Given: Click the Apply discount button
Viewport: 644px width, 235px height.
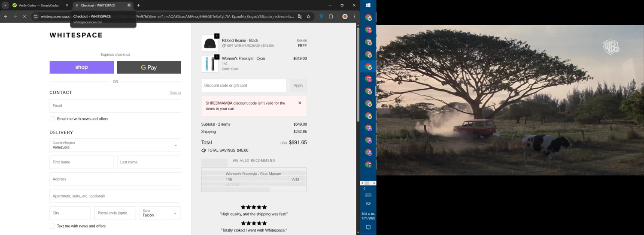Looking at the screenshot, I should pyautogui.click(x=298, y=85).
